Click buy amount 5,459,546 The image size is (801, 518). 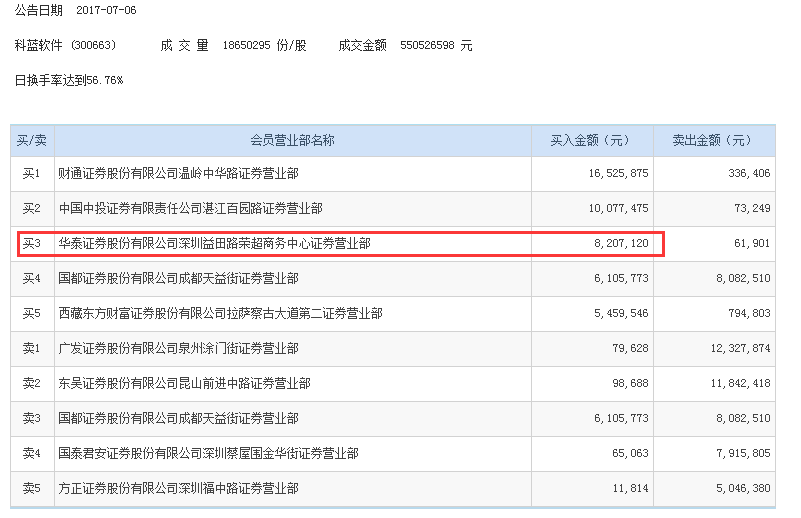[x=621, y=314]
